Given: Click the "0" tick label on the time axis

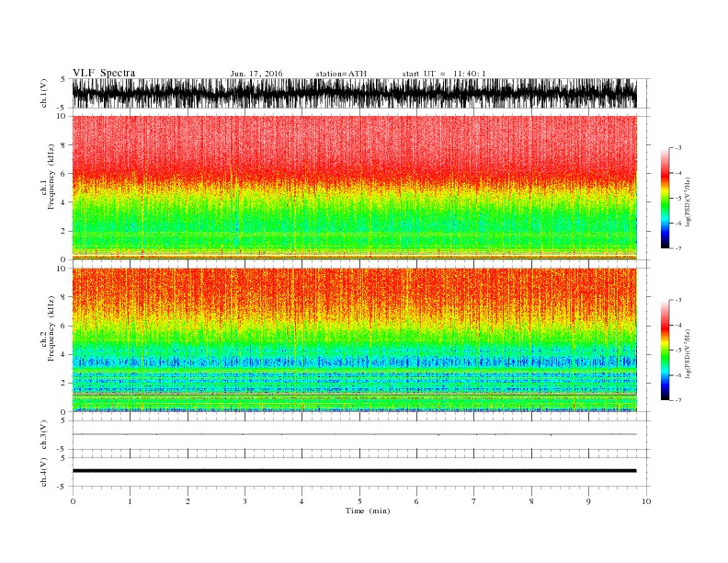Looking at the screenshot, I should click(73, 501).
